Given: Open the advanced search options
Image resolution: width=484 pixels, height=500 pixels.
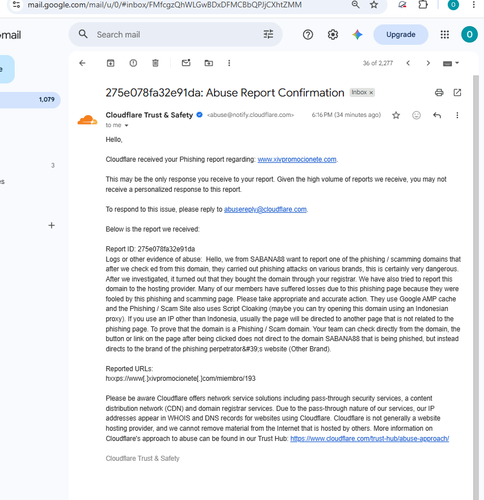Looking at the screenshot, I should click(268, 34).
